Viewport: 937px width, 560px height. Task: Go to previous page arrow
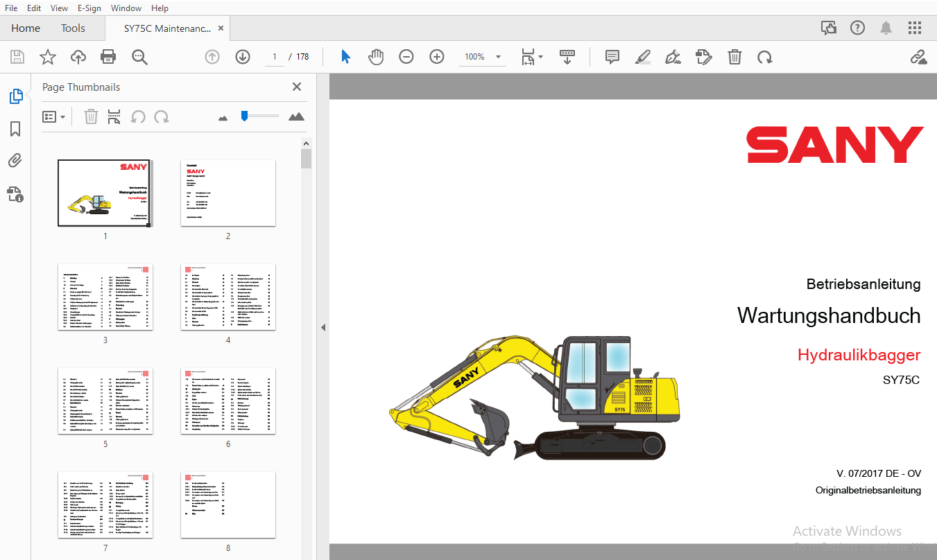click(x=212, y=57)
